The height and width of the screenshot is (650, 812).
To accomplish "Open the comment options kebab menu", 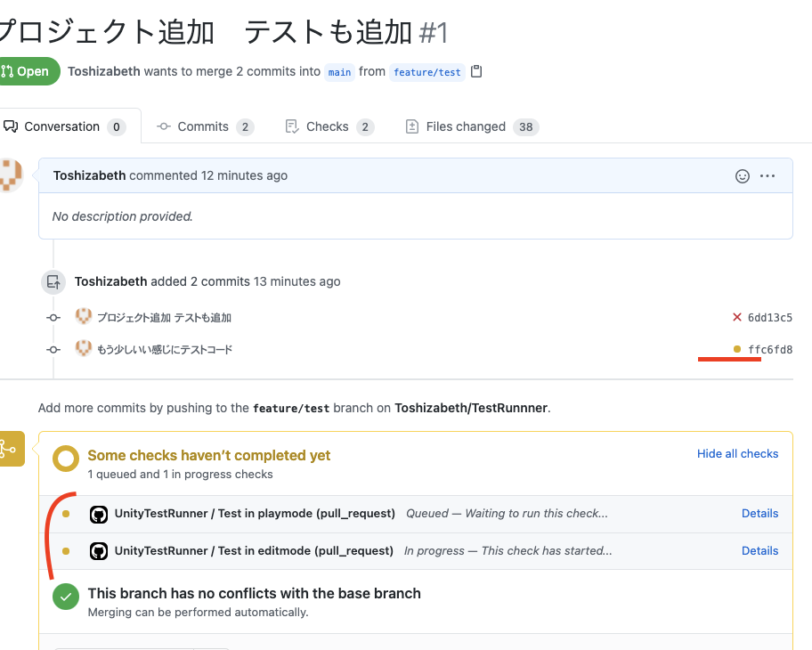I will click(x=767, y=175).
